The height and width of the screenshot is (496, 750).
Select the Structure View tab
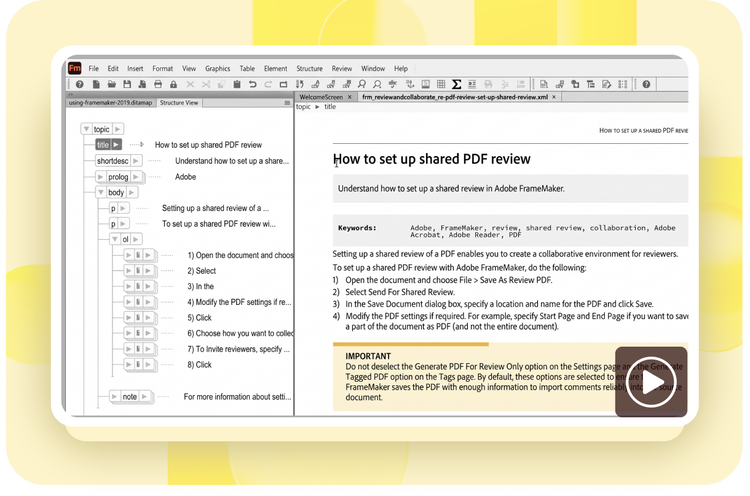point(179,102)
